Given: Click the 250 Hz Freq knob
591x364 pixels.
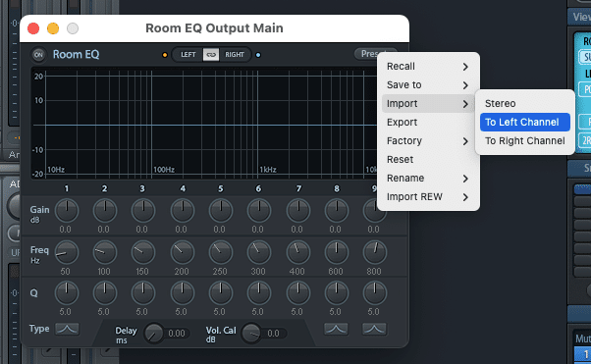Looking at the screenshot, I should point(221,252).
